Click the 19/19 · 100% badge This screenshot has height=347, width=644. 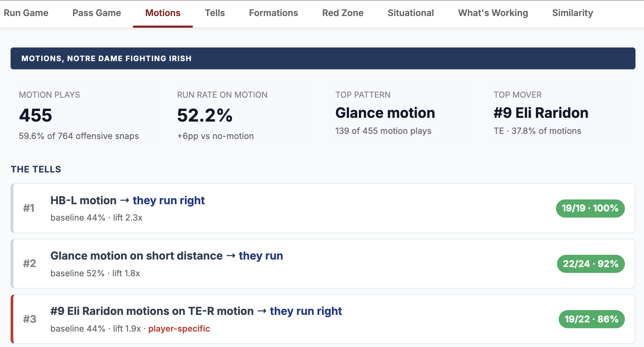coord(590,208)
